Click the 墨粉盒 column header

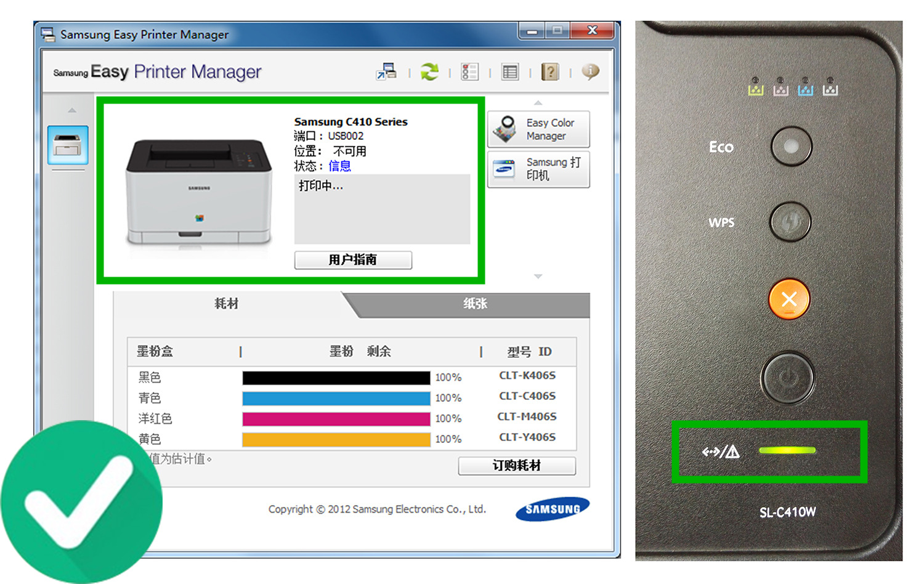[155, 351]
